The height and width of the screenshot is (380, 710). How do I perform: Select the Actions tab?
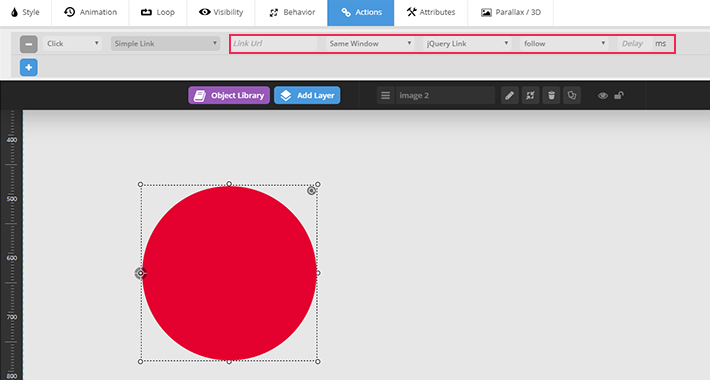click(x=361, y=13)
